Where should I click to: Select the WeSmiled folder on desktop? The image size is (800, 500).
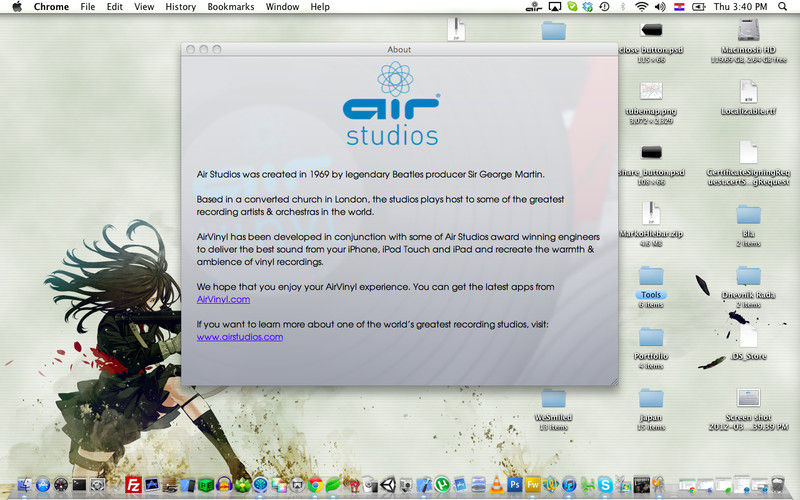pos(554,399)
